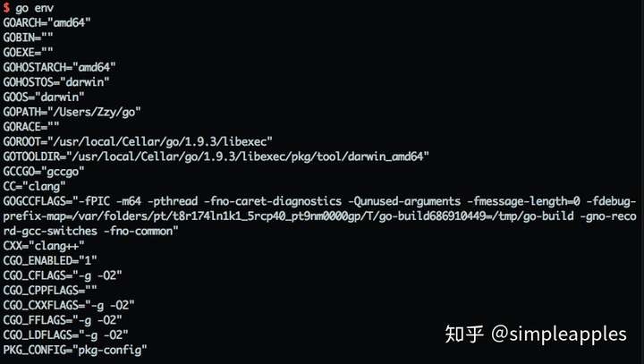
Task: Click the CGO_CFLAGS="-g -O2" line
Action: coord(63,275)
